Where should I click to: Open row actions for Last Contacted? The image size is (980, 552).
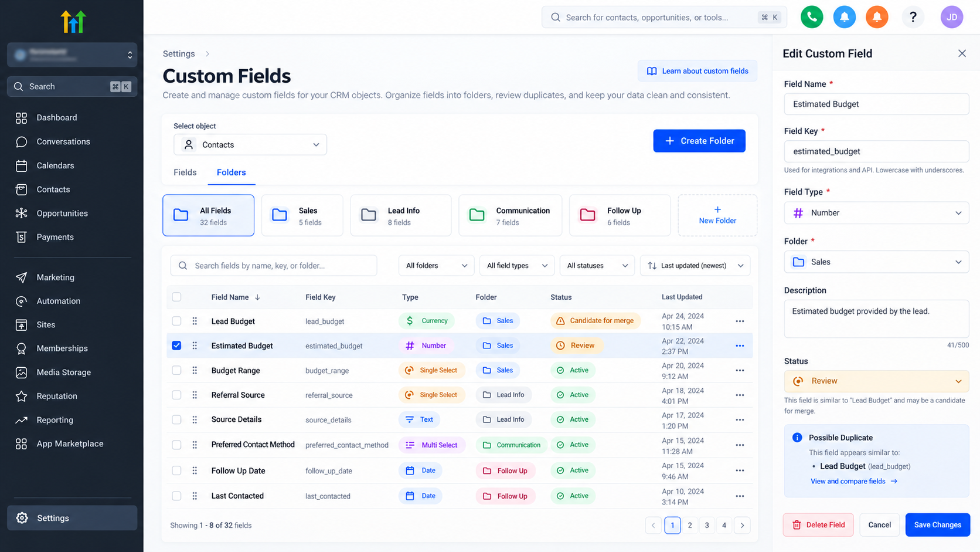click(x=740, y=496)
